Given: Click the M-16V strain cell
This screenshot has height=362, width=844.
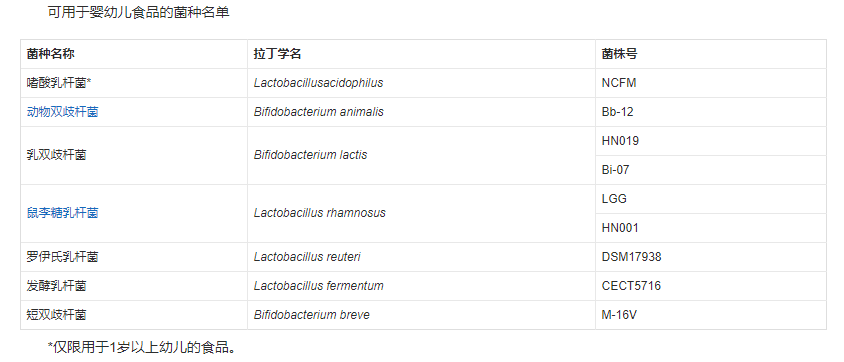Looking at the screenshot, I should [711, 315].
